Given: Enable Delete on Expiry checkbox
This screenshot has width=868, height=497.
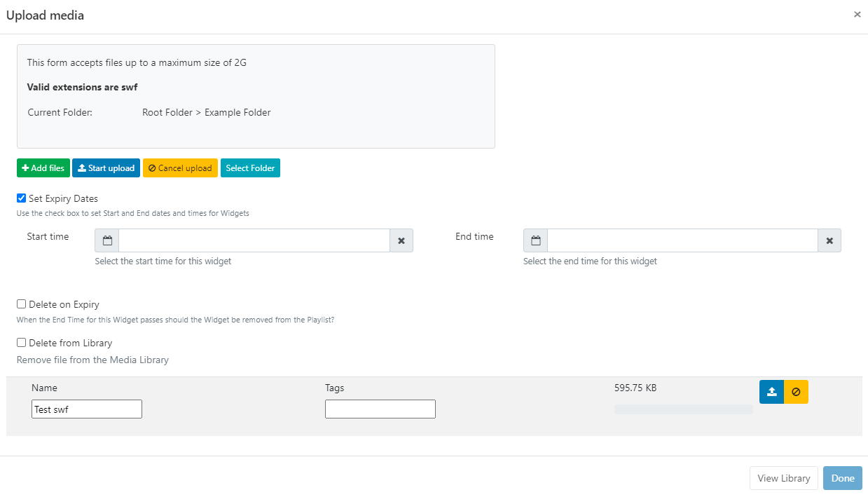Looking at the screenshot, I should click(22, 304).
